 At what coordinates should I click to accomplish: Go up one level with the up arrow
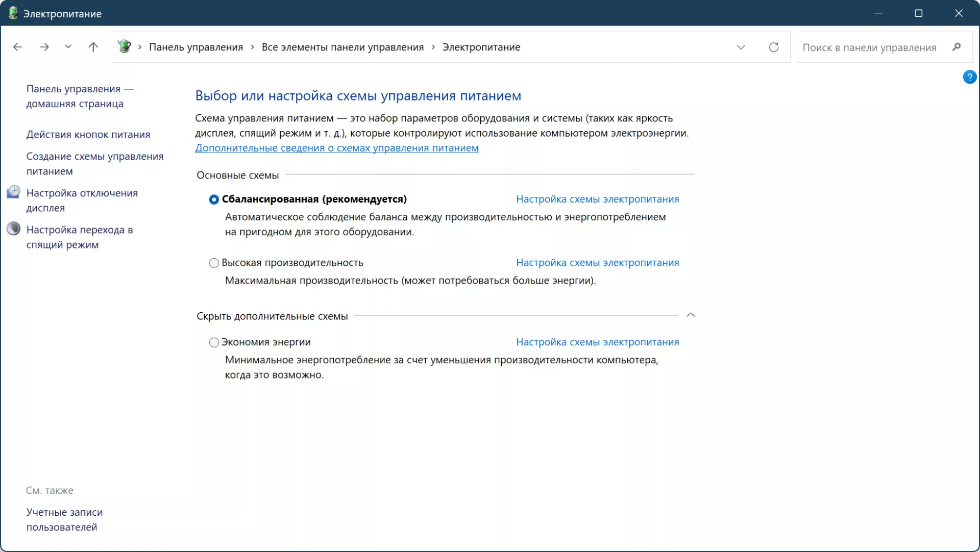93,47
